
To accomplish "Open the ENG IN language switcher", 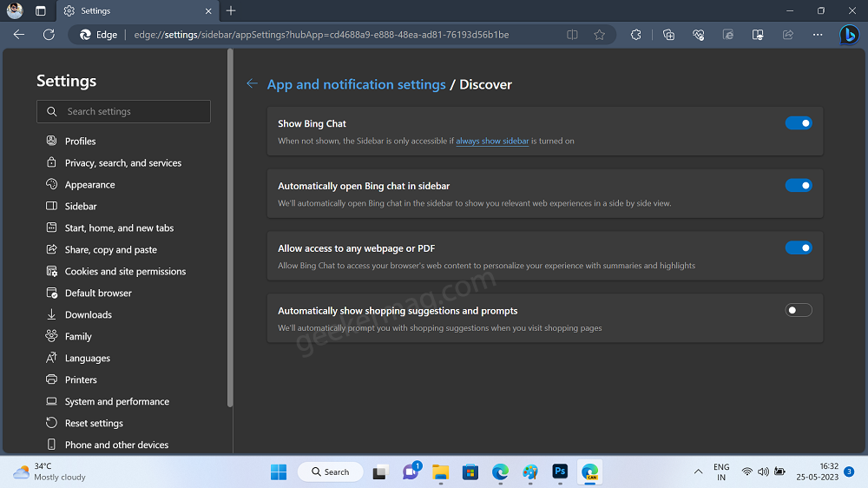I will (721, 472).
